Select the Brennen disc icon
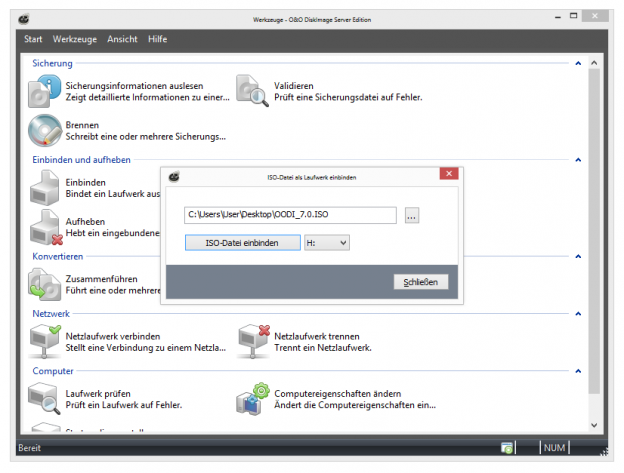 point(44,130)
